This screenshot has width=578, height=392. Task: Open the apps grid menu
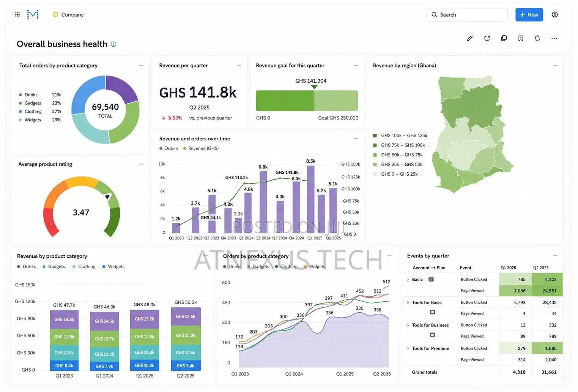(17, 14)
